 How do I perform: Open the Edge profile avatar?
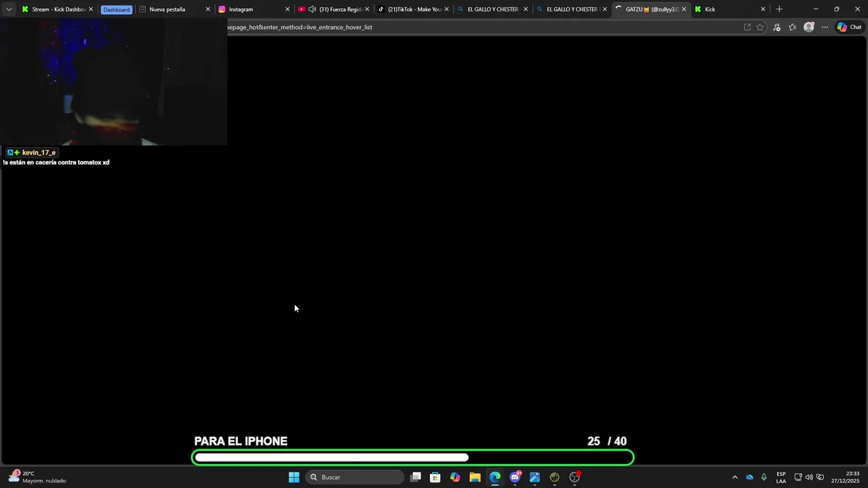click(x=808, y=27)
